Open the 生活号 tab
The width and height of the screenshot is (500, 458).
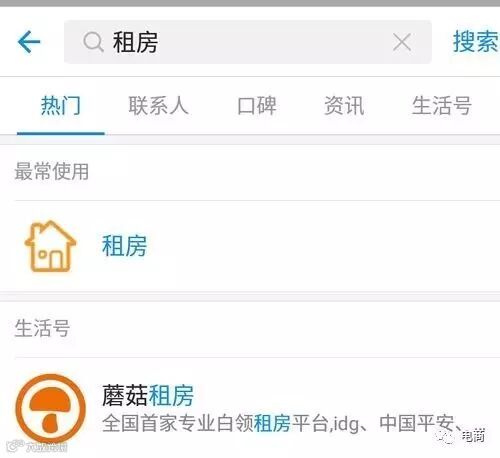pyautogui.click(x=442, y=106)
